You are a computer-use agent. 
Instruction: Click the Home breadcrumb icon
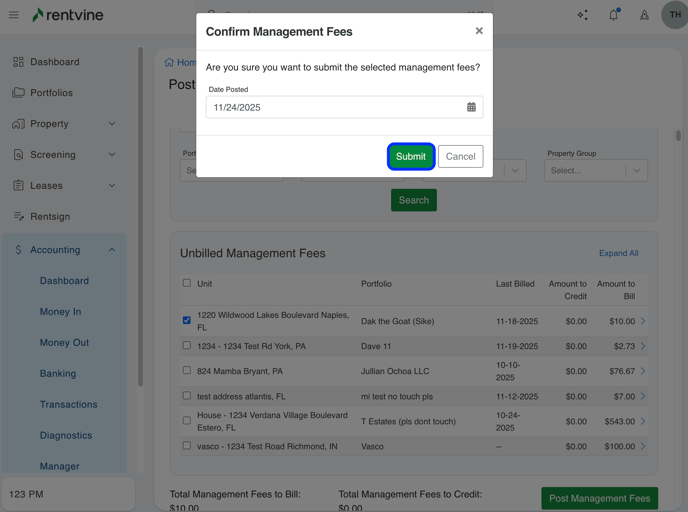tap(170, 62)
